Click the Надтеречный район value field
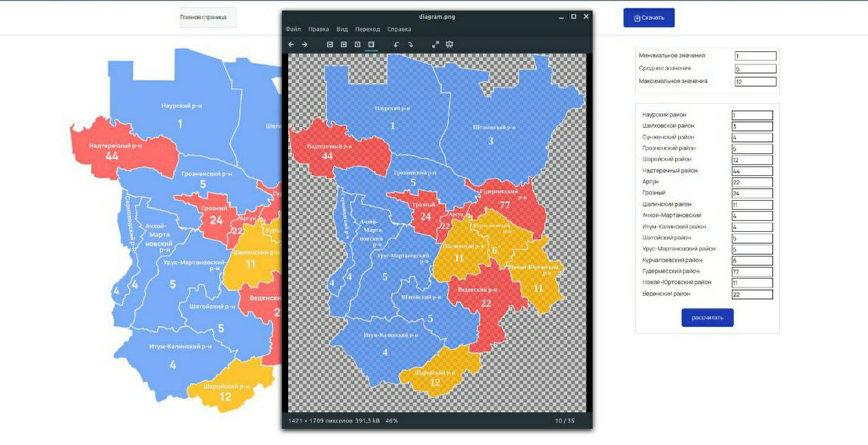Image resolution: width=868 pixels, height=445 pixels. [752, 171]
